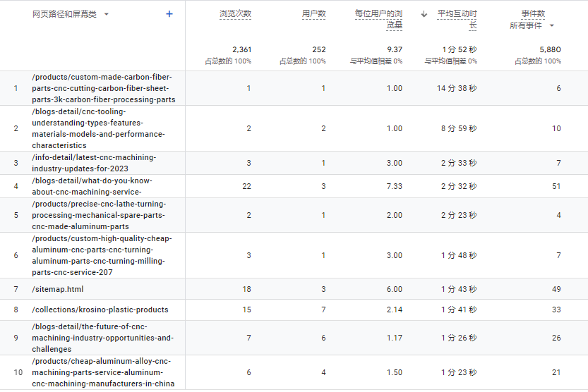Select the /sitemap.html page path row
This screenshot has width=588, height=392.
[58, 289]
